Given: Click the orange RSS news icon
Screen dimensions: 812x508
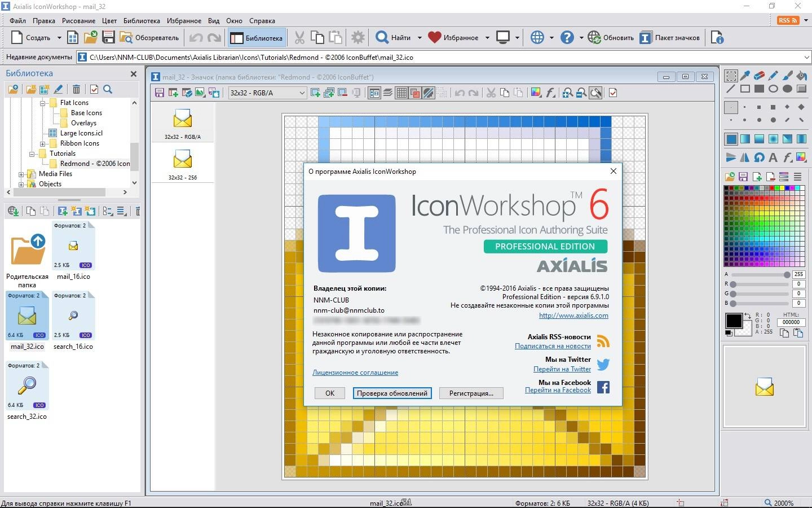Looking at the screenshot, I should pyautogui.click(x=603, y=341).
